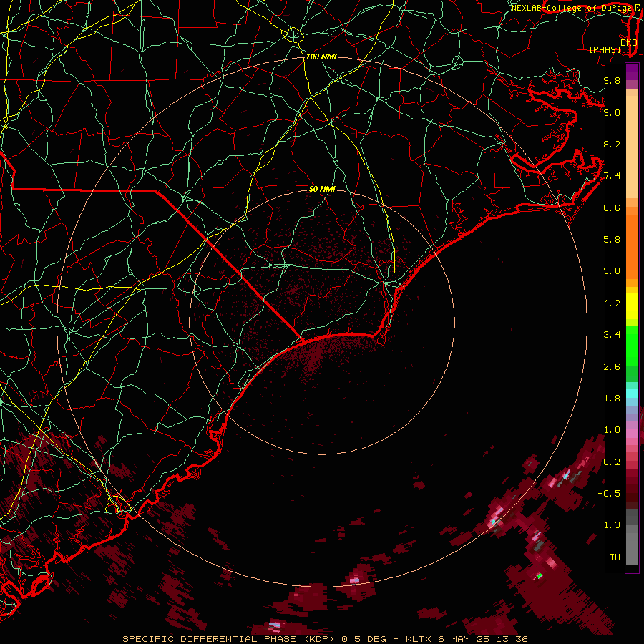Pick the pink band in the color bar
Screen dimensions: 644x644
tap(632, 434)
